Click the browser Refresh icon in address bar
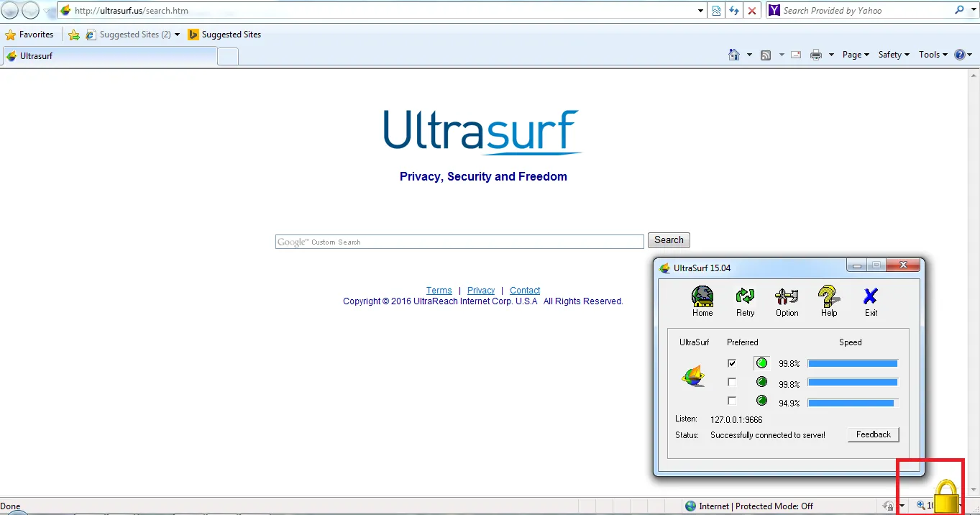The height and width of the screenshot is (515, 980). coord(734,11)
